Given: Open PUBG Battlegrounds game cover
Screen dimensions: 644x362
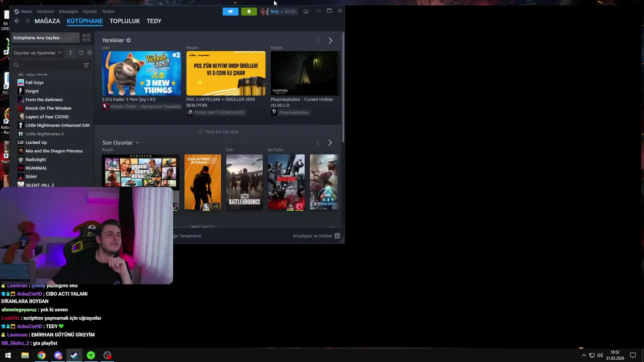Looking at the screenshot, I should 245,182.
